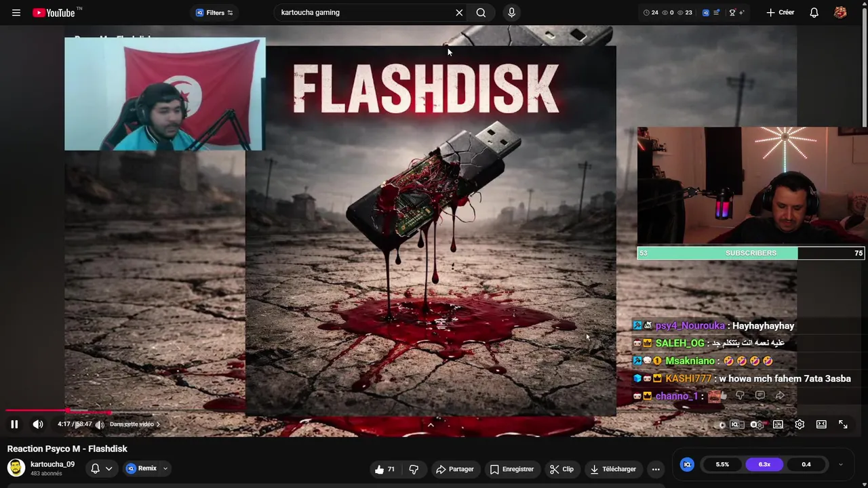This screenshot has width=868, height=488.
Task: Expand the Remix dropdown arrow
Action: point(165,468)
